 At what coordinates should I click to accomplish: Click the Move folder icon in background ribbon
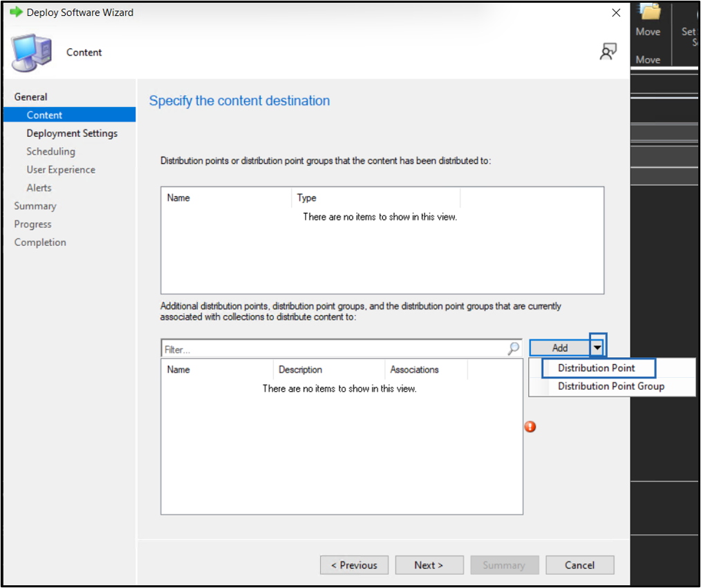coord(648,12)
